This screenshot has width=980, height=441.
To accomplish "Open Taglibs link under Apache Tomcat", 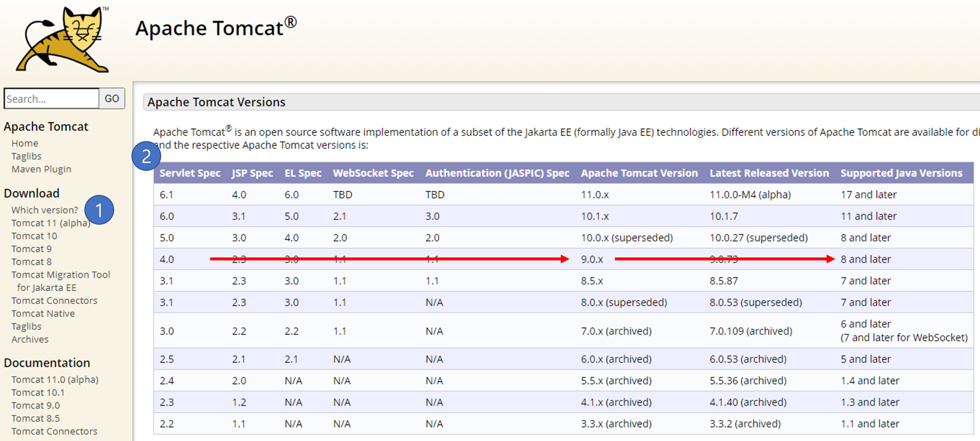I will (26, 156).
